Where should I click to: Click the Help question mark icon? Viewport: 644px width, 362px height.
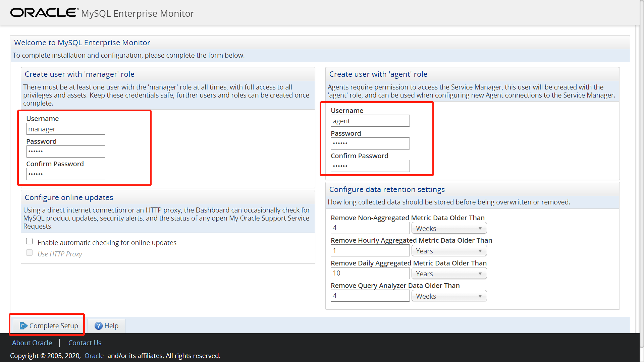coord(98,326)
